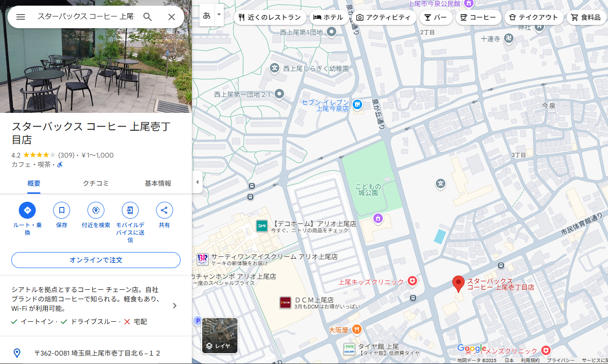
Task: Open the レイヤ layers thumbnail
Action: pyautogui.click(x=220, y=335)
